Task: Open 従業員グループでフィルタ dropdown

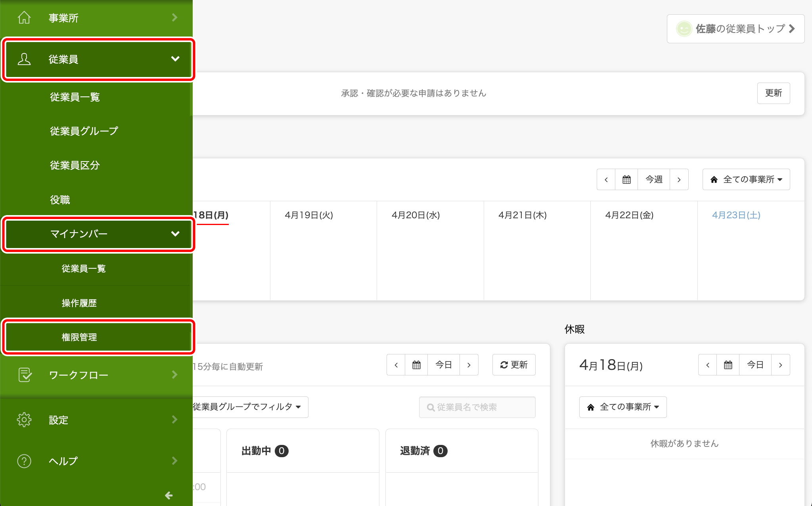Action: click(x=250, y=407)
